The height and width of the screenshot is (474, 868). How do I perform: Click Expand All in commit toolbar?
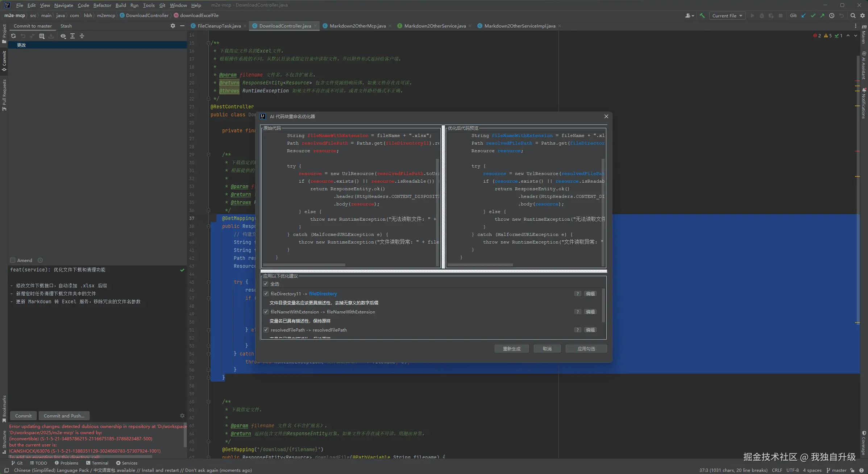72,36
